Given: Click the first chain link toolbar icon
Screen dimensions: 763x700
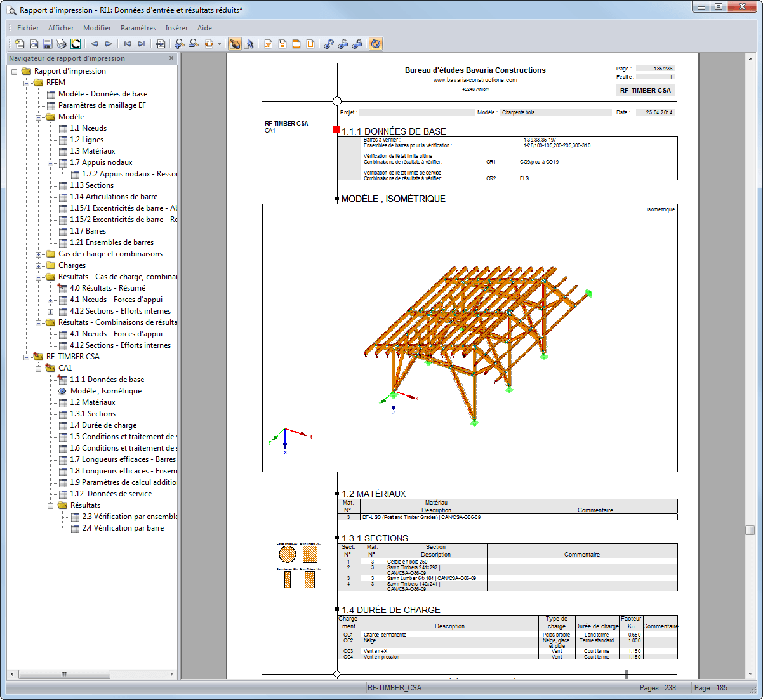Looking at the screenshot, I should 329,44.
